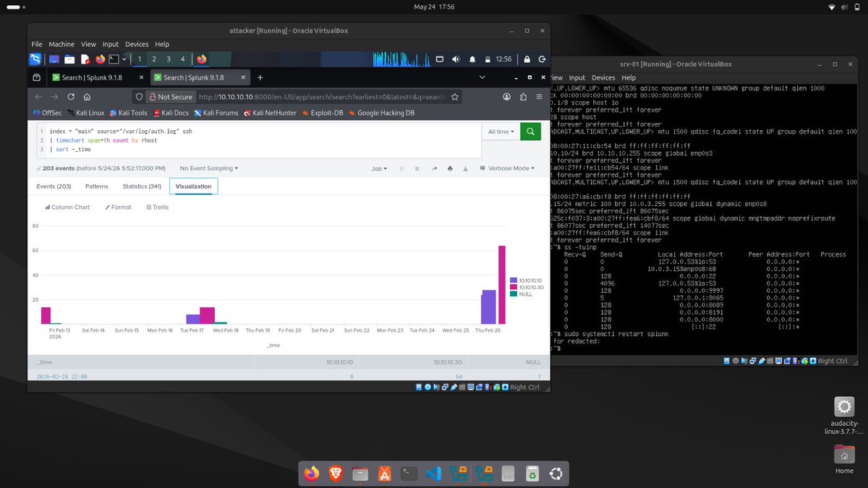
Task: Open the Firefox extensions menu
Action: point(522,96)
